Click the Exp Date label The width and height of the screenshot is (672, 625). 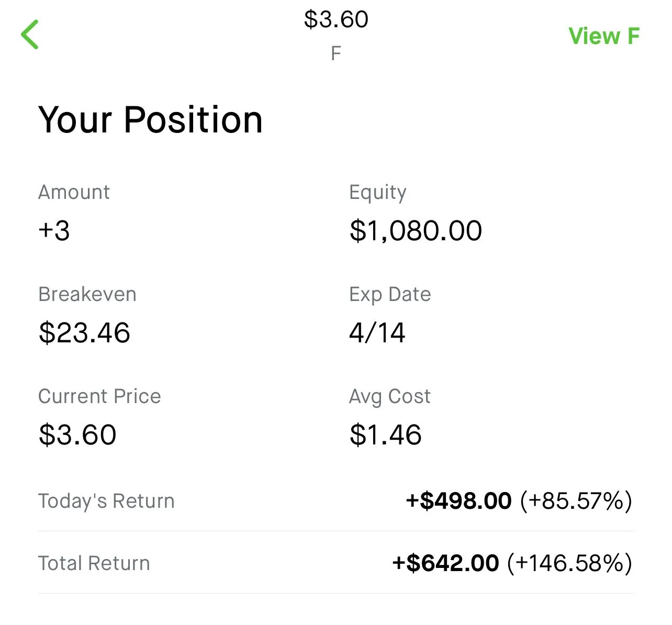(x=390, y=294)
